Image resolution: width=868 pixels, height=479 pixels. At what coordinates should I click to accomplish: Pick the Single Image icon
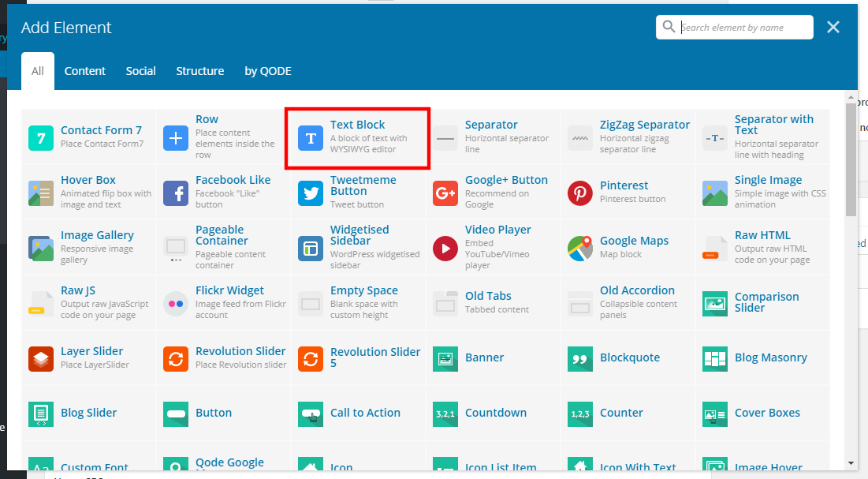(714, 193)
